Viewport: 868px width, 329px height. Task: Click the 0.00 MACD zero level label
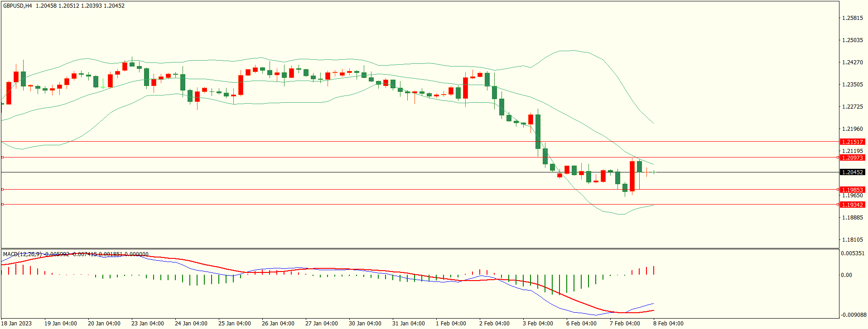[846, 275]
